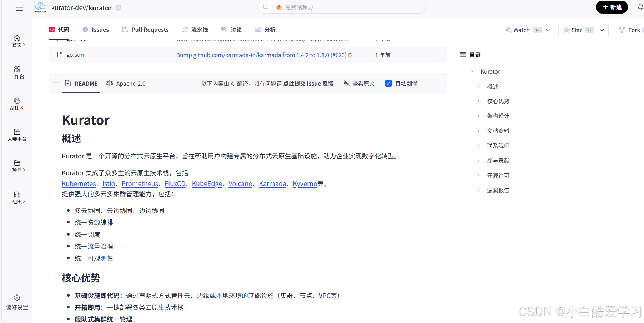Expand the Star dropdown arrow
The image size is (644, 323).
(602, 30)
